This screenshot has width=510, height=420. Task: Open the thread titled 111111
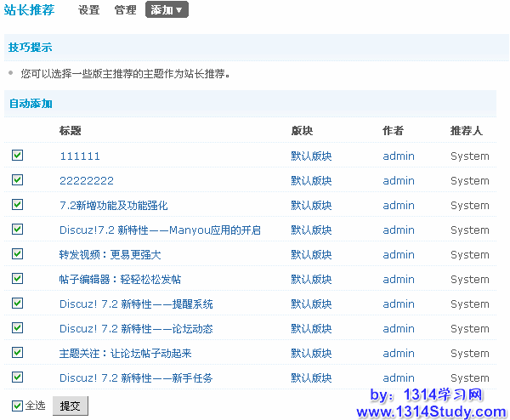(80, 156)
